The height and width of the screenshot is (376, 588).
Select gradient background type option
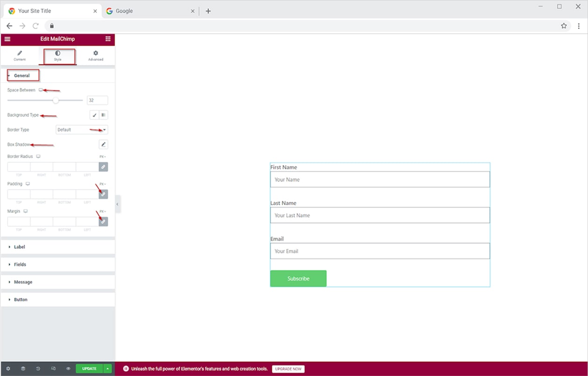click(103, 115)
